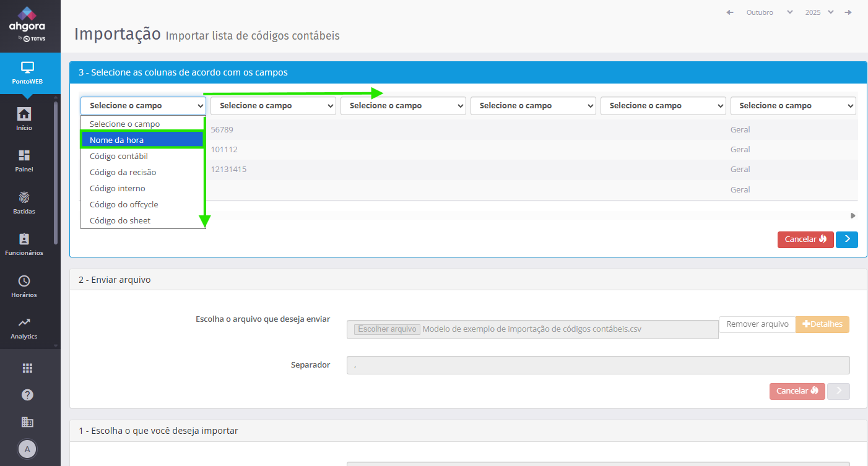Open the PontoWEB module
This screenshot has width=868, height=466.
click(x=27, y=73)
